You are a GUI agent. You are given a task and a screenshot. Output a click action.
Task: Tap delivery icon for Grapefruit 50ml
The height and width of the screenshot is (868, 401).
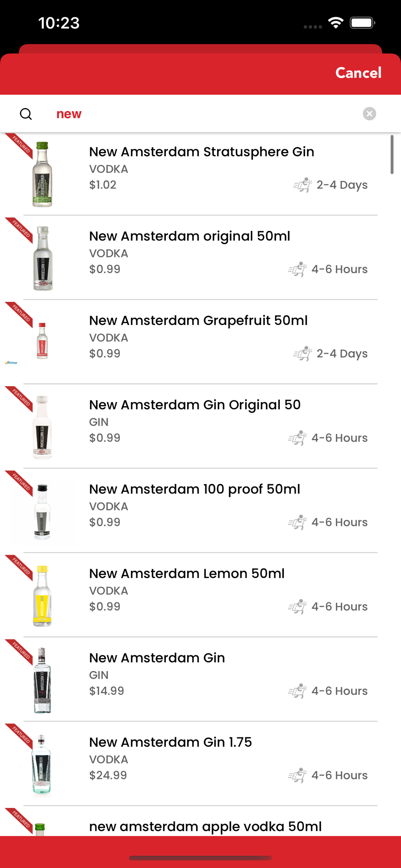[x=302, y=354]
